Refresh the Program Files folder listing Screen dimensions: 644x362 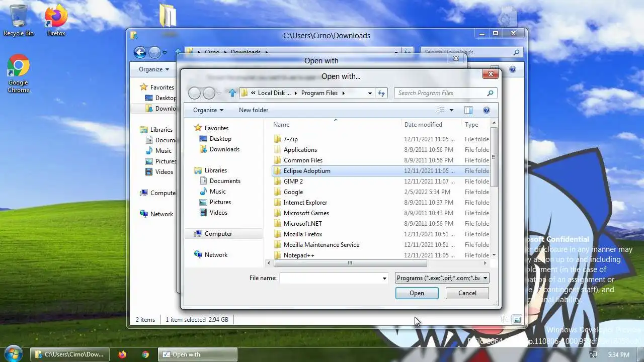[x=381, y=93]
